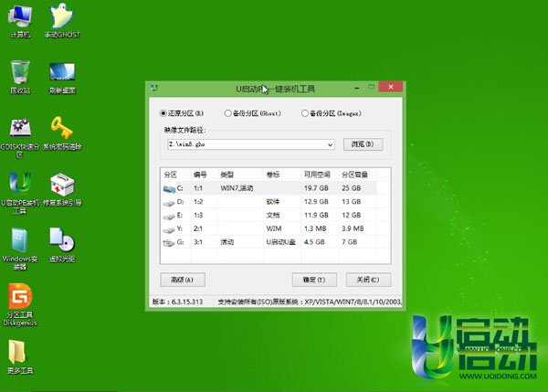The width and height of the screenshot is (548, 392).
Task: Open the 计算机 desktop icon
Action: pyautogui.click(x=20, y=21)
